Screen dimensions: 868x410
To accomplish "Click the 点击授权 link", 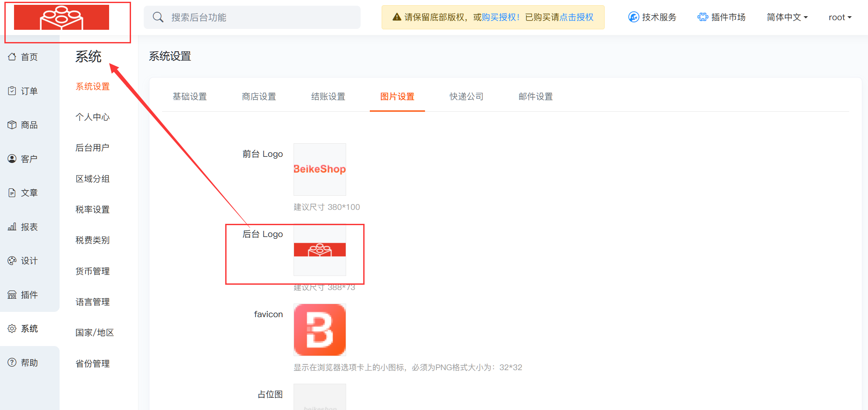I will [577, 17].
